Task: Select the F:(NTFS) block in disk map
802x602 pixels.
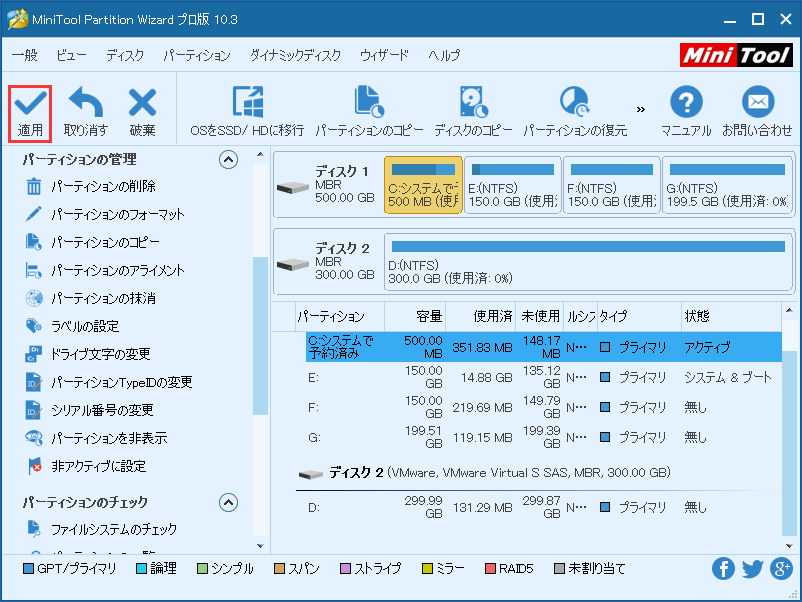Action: [611, 185]
